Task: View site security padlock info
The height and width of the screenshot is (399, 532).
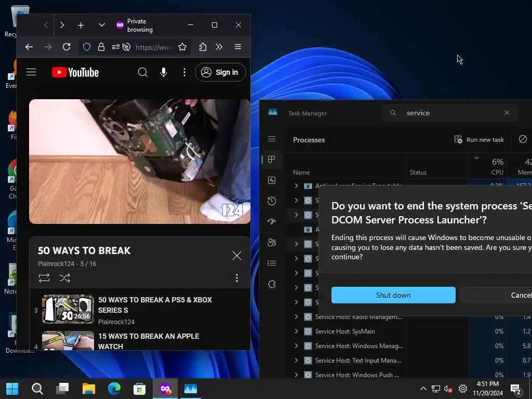Action: [101, 47]
